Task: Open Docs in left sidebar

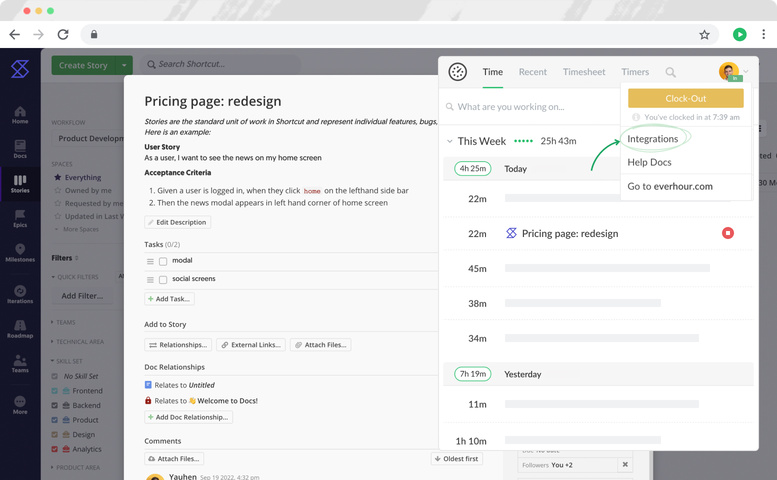Action: tap(20, 149)
